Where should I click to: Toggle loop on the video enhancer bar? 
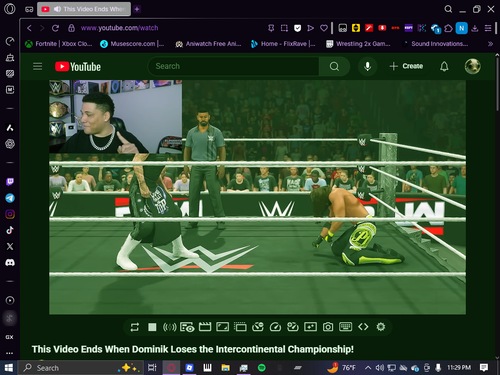(x=135, y=327)
